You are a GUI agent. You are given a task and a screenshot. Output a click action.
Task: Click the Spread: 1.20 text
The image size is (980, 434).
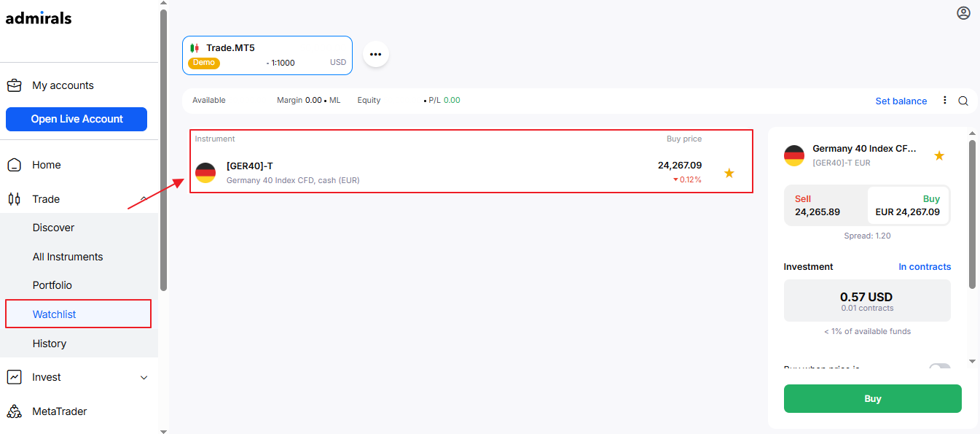(x=867, y=236)
